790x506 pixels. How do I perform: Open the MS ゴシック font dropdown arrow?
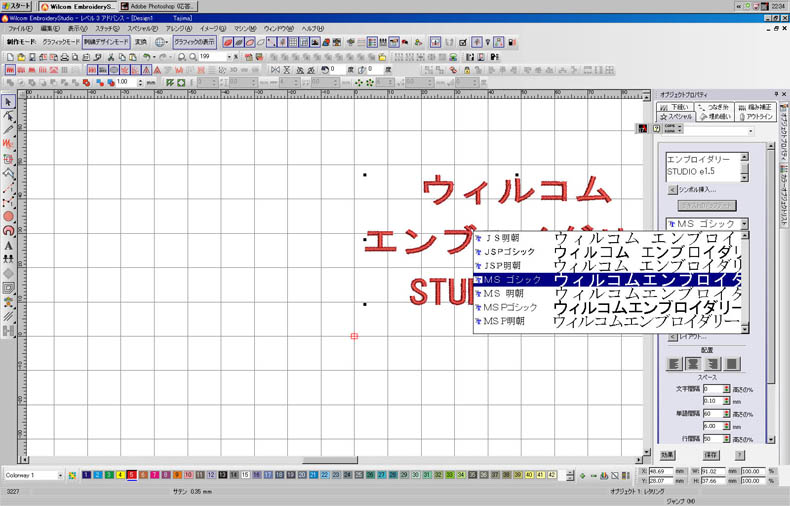[744, 224]
